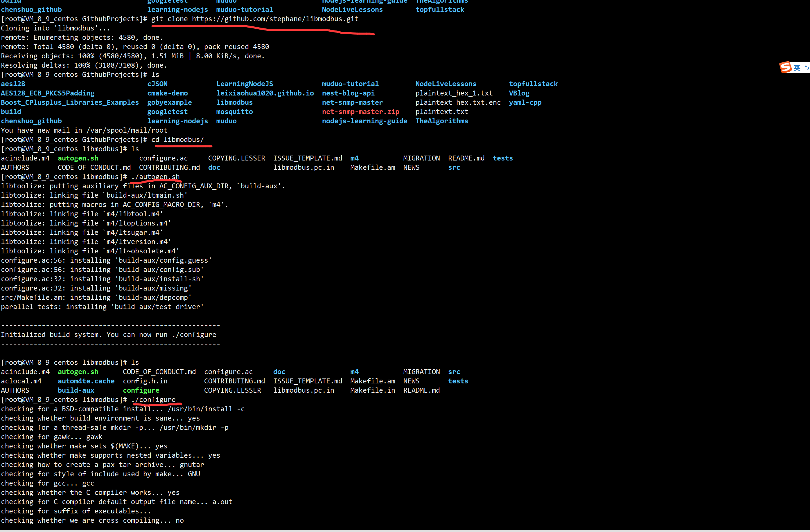The height and width of the screenshot is (532, 810).
Task: Click the orange Sogou input method logo
Action: click(x=786, y=67)
